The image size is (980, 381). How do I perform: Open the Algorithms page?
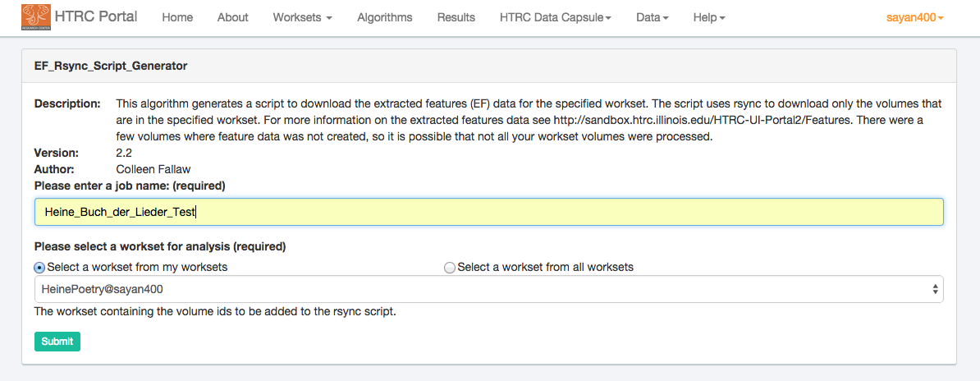click(385, 17)
